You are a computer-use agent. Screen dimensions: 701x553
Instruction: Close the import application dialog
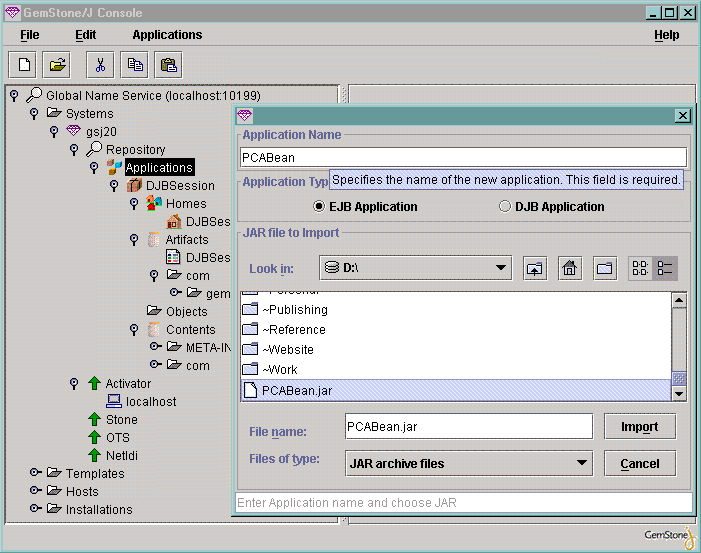(x=683, y=116)
